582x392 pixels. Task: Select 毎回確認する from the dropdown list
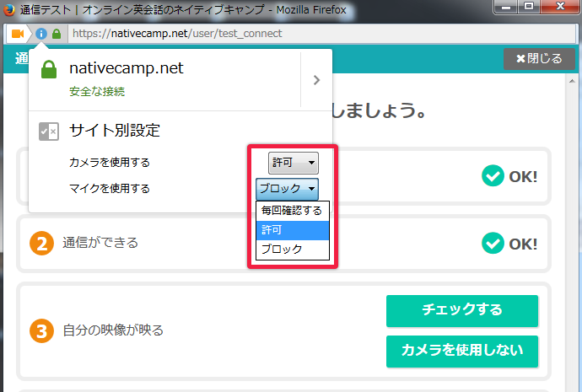(291, 211)
